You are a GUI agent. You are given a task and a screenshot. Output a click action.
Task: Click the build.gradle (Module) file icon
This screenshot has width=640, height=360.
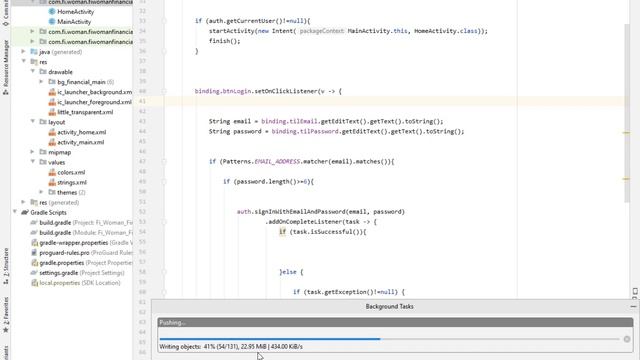click(x=34, y=233)
